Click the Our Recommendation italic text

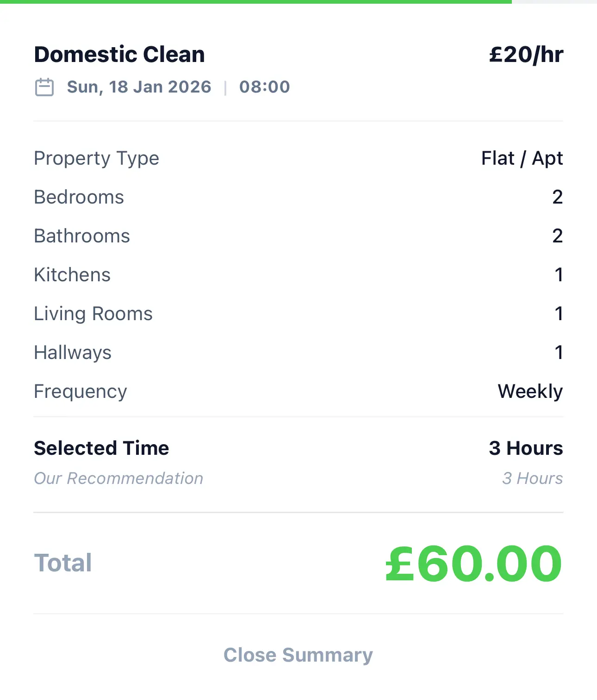point(118,478)
